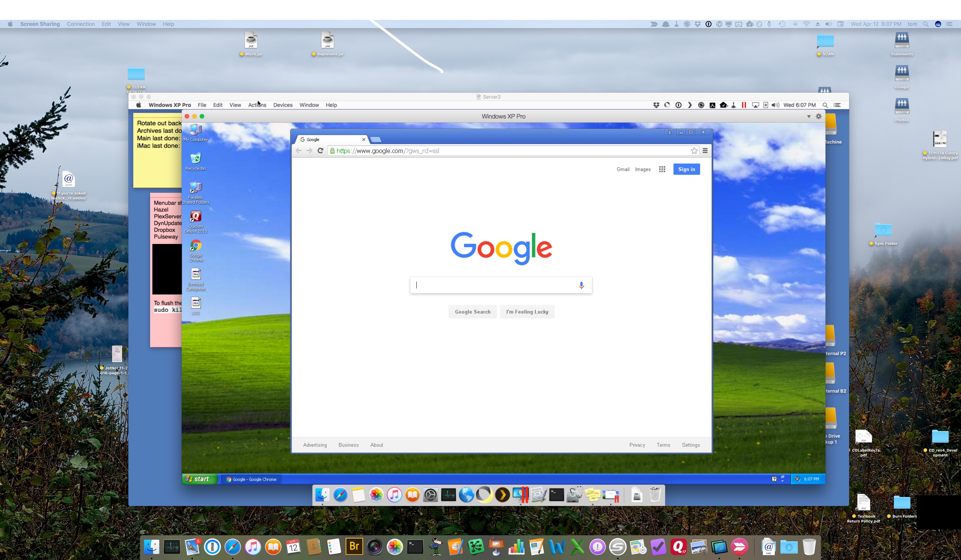Screen dimensions: 961x560
Task: Click the My Computer desktop icon
Action: [196, 133]
